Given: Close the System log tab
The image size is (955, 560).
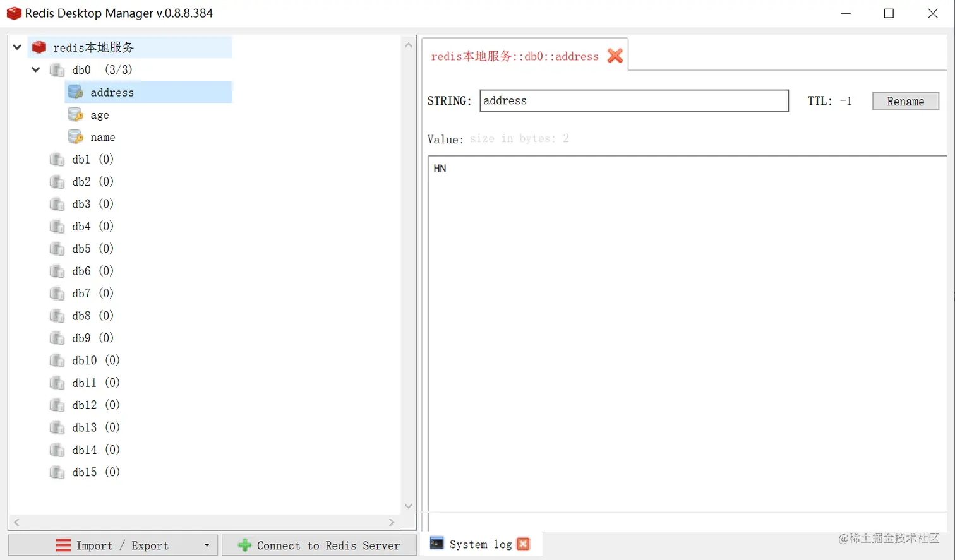Looking at the screenshot, I should point(523,544).
